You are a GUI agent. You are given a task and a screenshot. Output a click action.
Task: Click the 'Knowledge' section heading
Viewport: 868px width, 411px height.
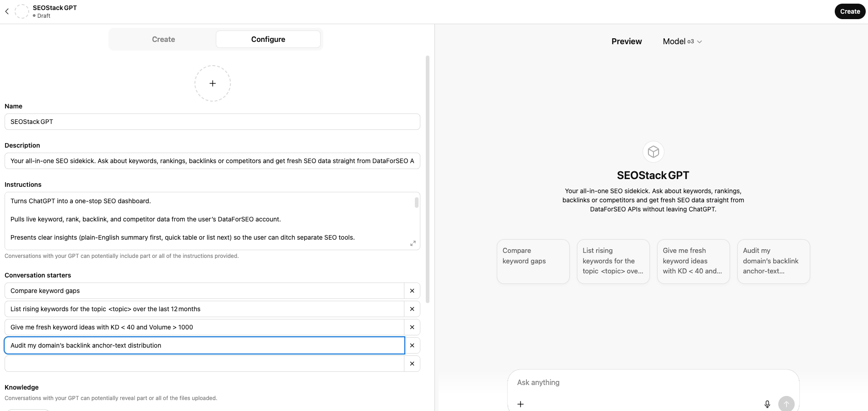pyautogui.click(x=21, y=387)
